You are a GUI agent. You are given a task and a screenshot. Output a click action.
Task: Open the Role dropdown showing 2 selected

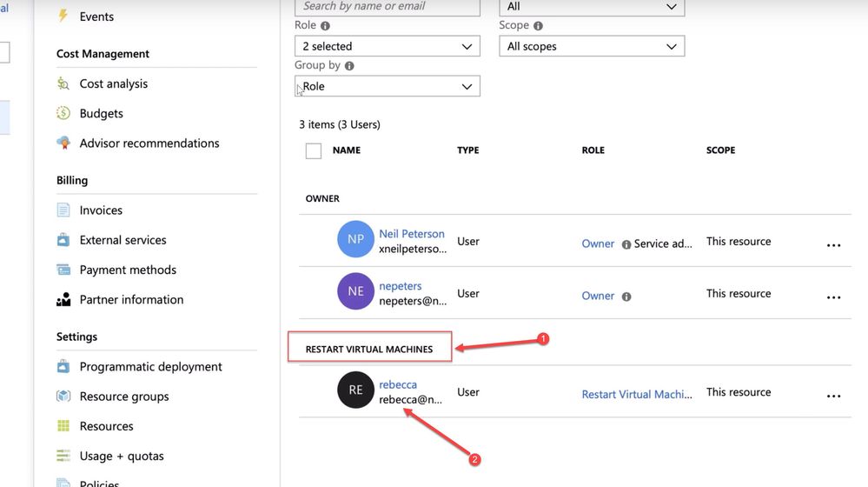click(387, 47)
